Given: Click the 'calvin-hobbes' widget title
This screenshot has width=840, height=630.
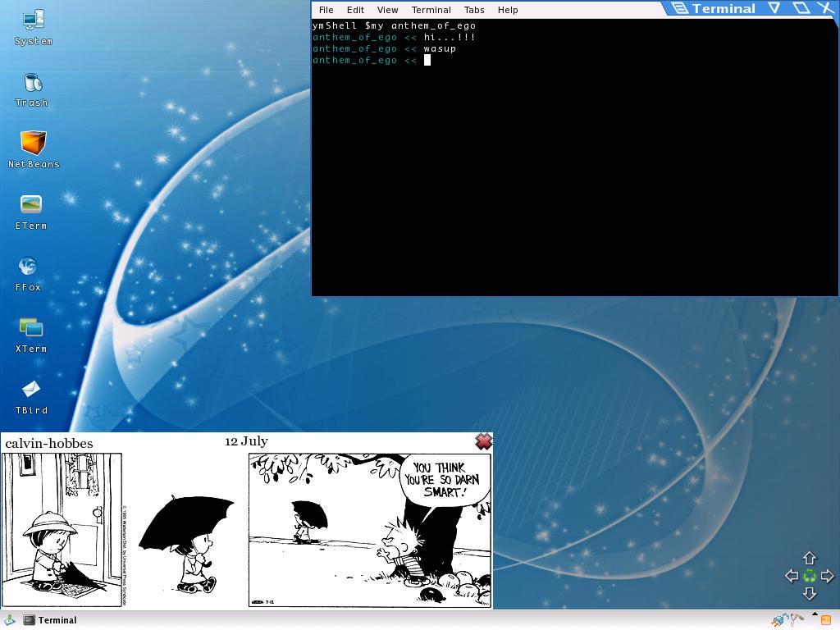Looking at the screenshot, I should click(x=48, y=444).
